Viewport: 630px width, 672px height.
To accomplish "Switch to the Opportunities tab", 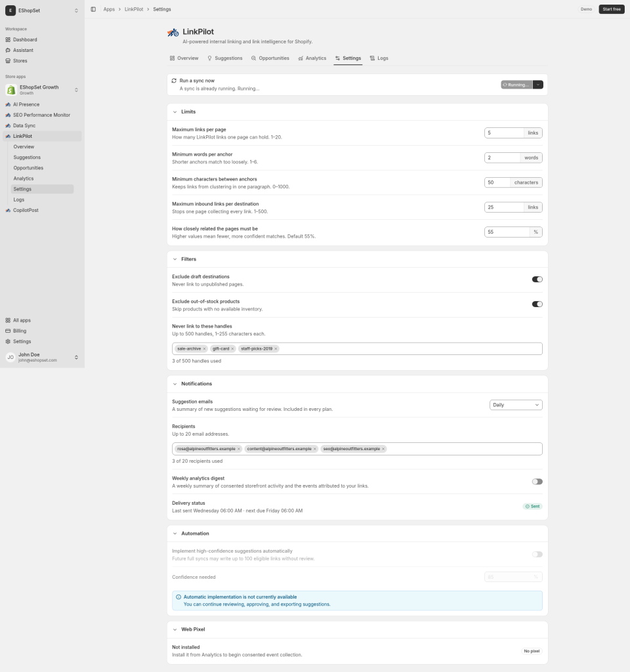I will pos(270,58).
